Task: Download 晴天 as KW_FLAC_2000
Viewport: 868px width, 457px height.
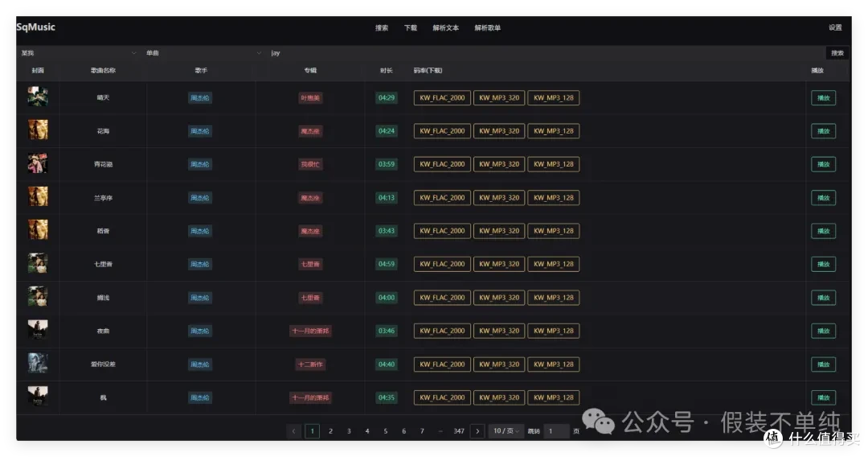Action: pos(442,98)
